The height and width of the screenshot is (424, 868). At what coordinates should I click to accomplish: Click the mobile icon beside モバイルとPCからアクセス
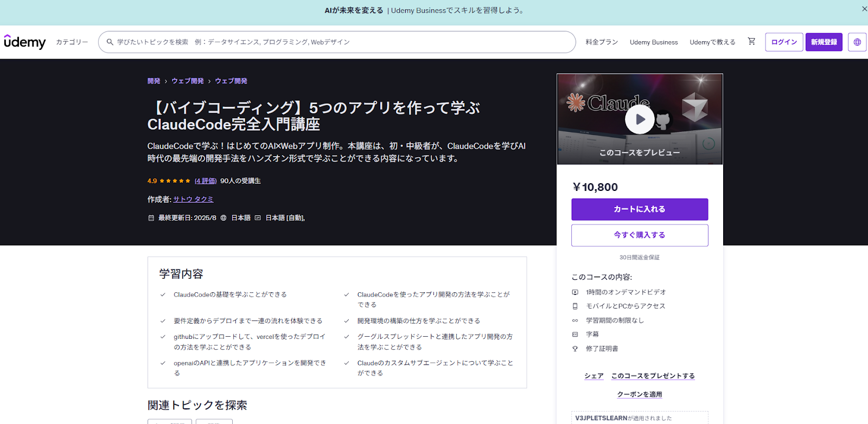575,306
